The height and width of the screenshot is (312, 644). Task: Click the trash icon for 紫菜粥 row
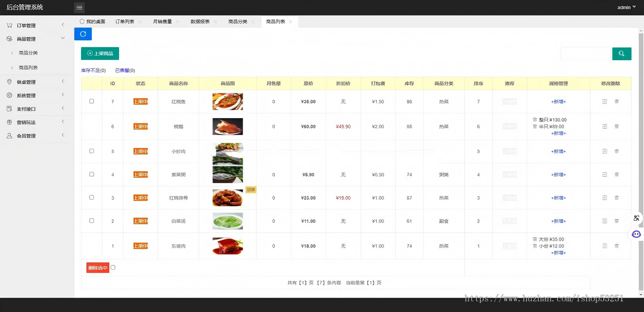coord(617,175)
